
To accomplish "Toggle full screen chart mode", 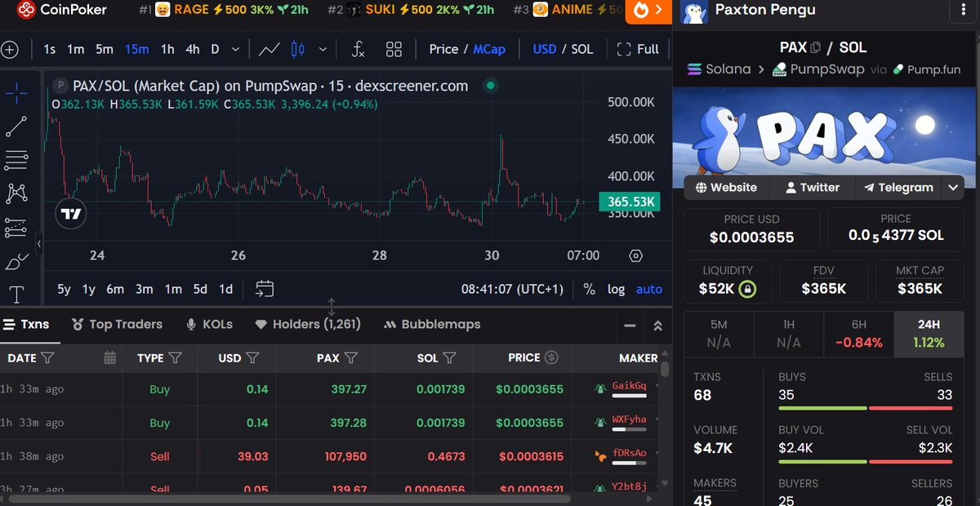I will [x=639, y=49].
